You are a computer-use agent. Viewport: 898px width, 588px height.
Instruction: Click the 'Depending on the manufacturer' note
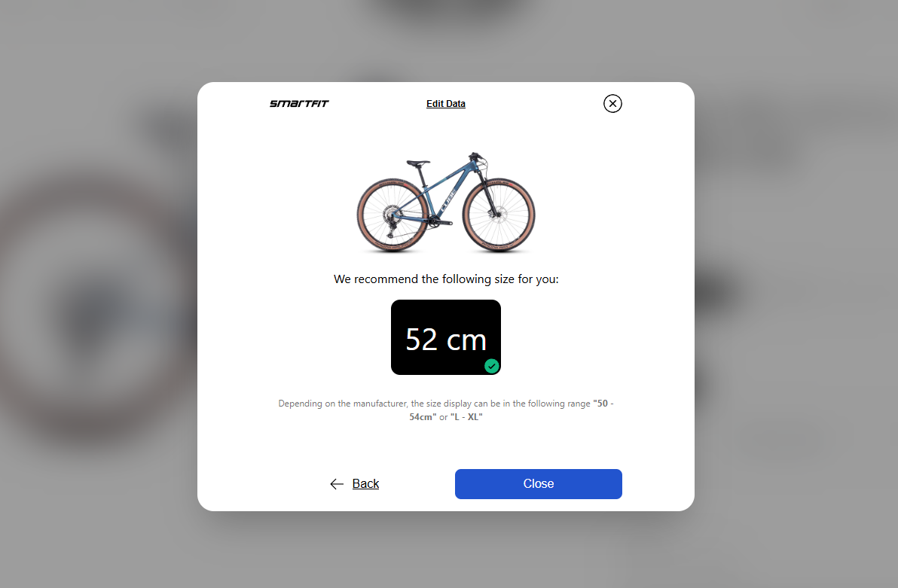point(446,410)
